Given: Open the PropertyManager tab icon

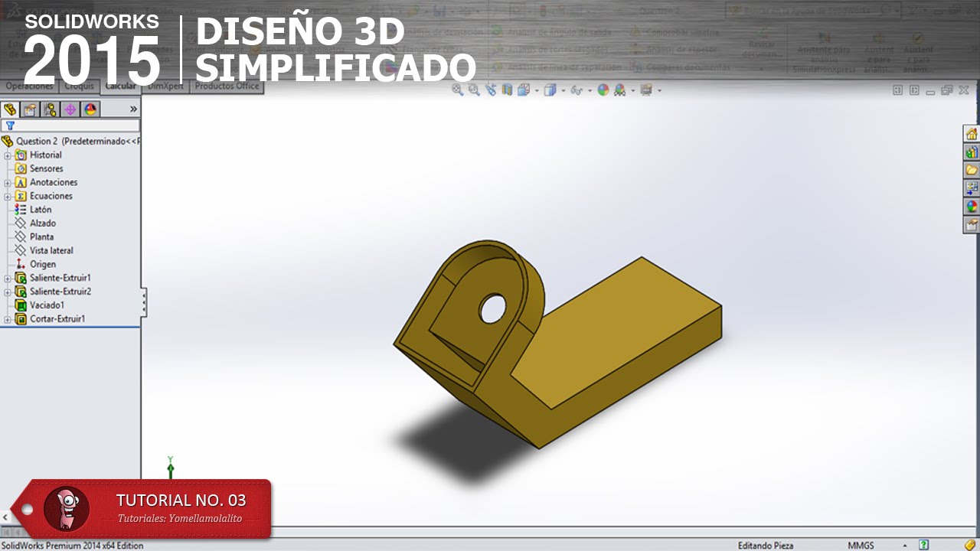Looking at the screenshot, I should (x=31, y=109).
